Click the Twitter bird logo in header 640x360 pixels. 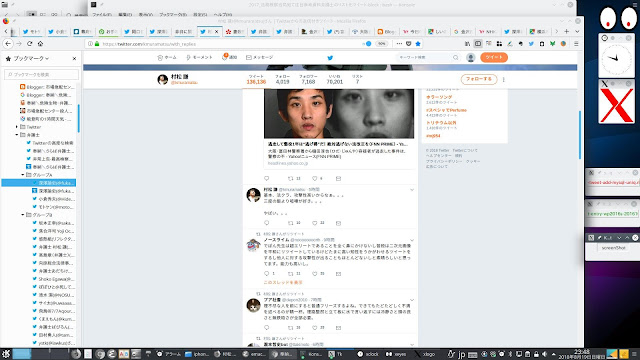(330, 58)
